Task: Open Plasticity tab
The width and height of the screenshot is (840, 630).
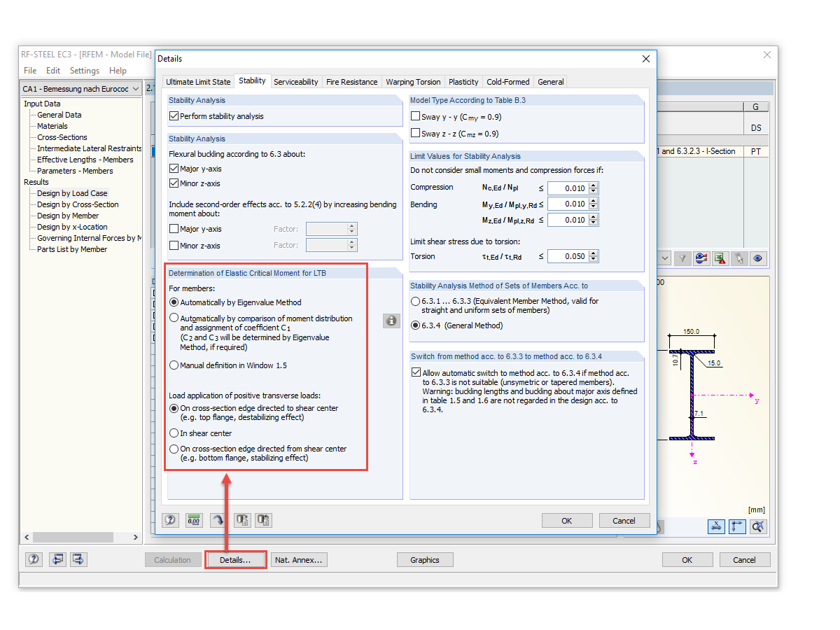Action: 463,82
